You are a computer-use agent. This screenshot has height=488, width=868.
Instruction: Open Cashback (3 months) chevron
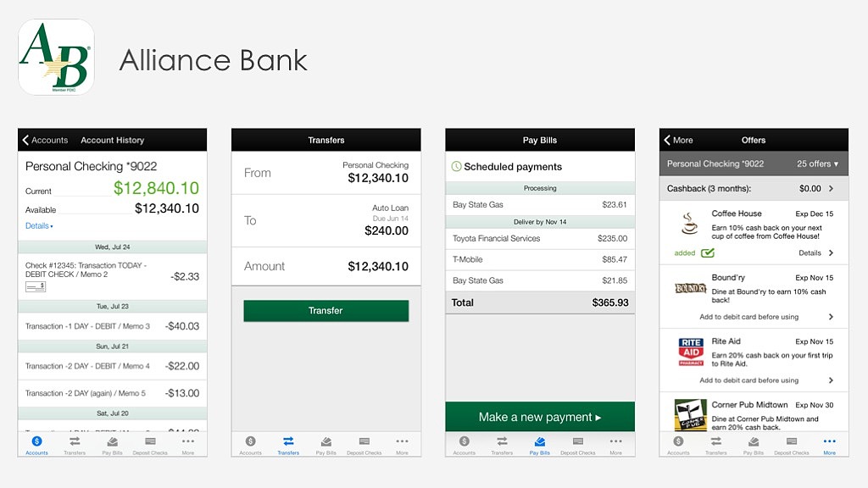[x=831, y=189]
